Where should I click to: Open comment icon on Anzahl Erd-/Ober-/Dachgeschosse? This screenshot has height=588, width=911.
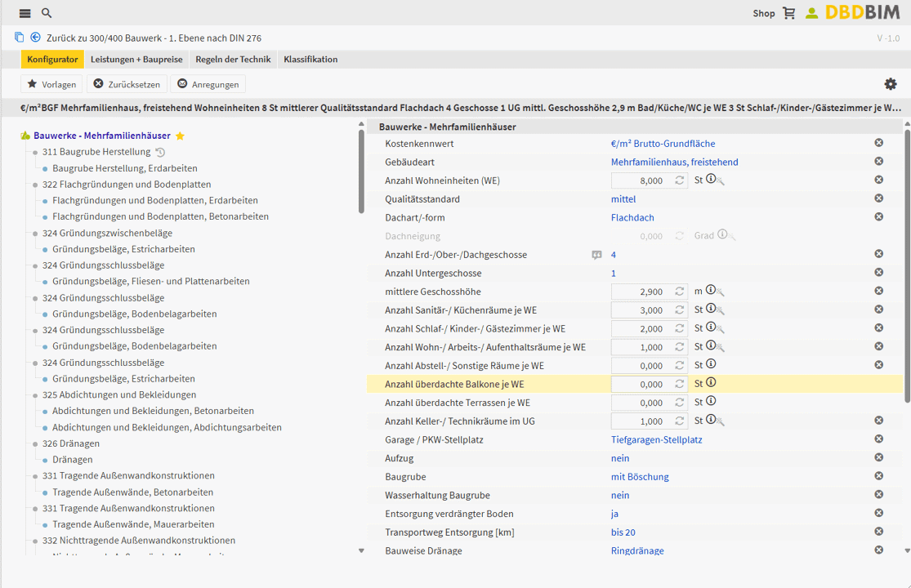596,255
